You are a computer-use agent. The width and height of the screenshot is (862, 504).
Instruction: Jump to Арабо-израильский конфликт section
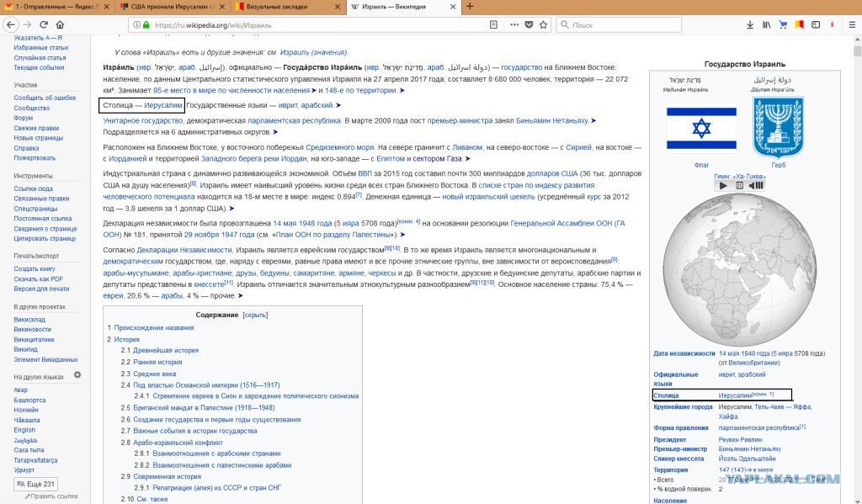(178, 443)
